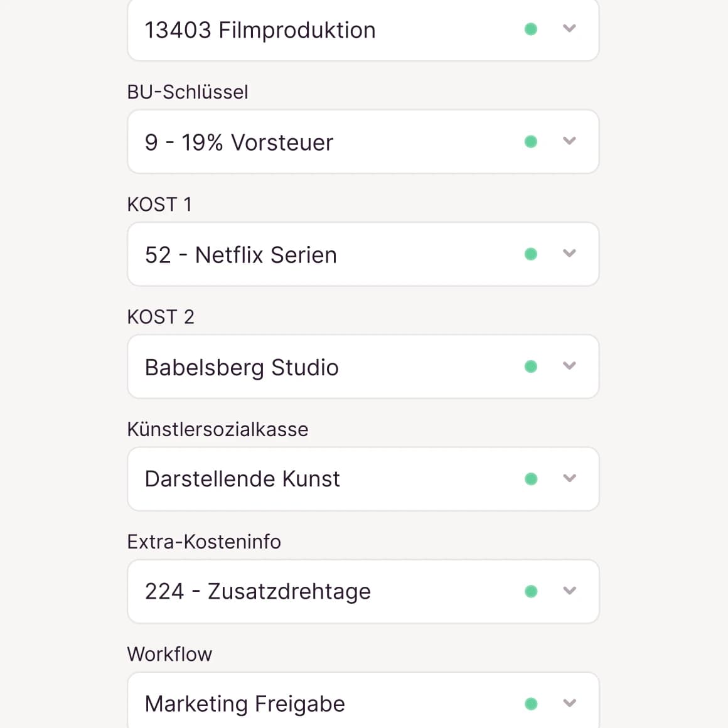This screenshot has width=728, height=728.
Task: Click the green dot next to Darstellende Kunst
Action: click(530, 478)
